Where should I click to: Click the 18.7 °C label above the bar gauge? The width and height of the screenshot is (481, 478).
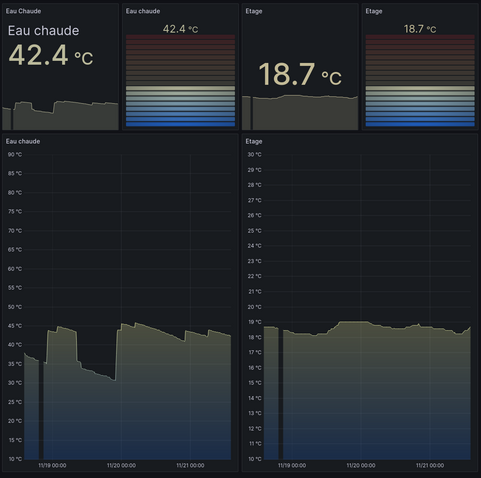pos(420,29)
